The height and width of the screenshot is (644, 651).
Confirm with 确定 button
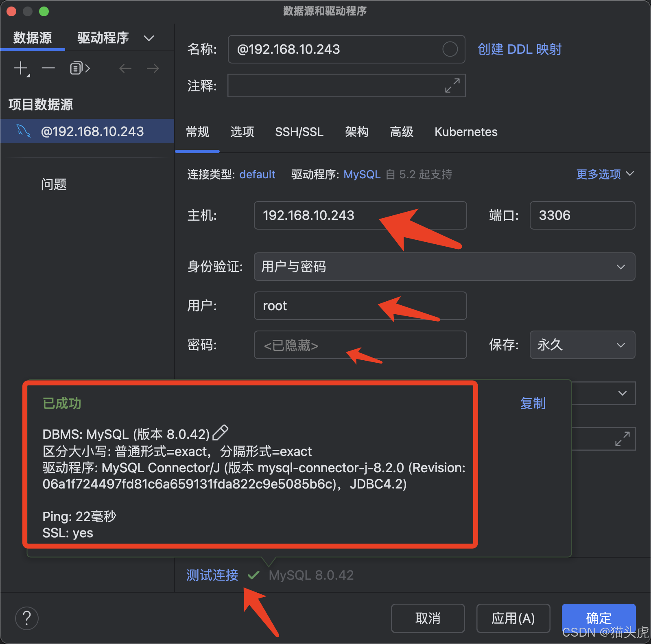599,618
